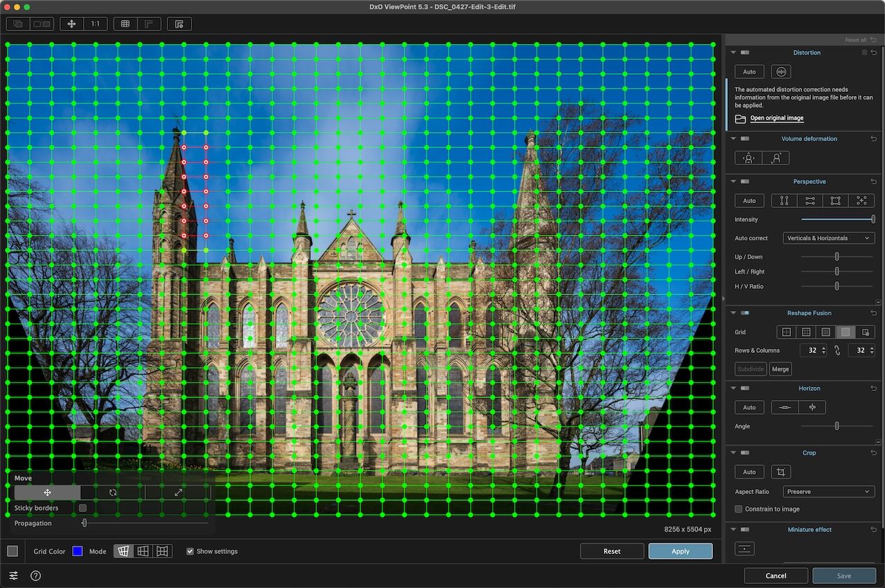Choose the warped grid display mode
Screen dimensions: 885x588
pyautogui.click(x=123, y=551)
